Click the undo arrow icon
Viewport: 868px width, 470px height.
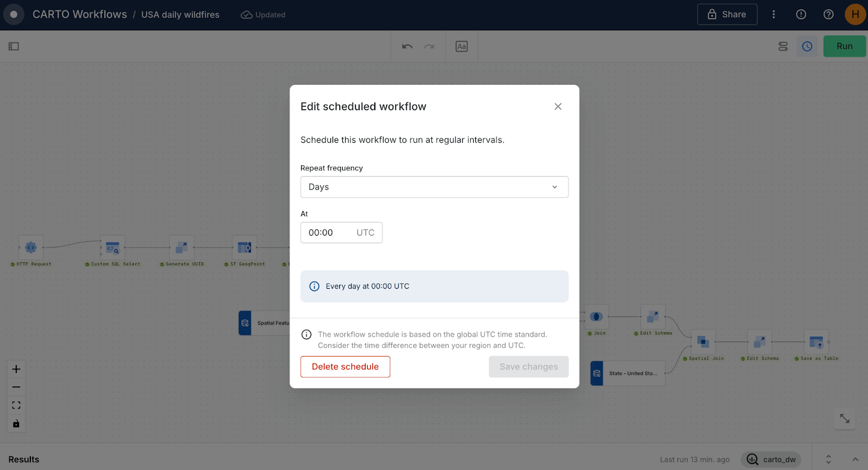(x=407, y=47)
